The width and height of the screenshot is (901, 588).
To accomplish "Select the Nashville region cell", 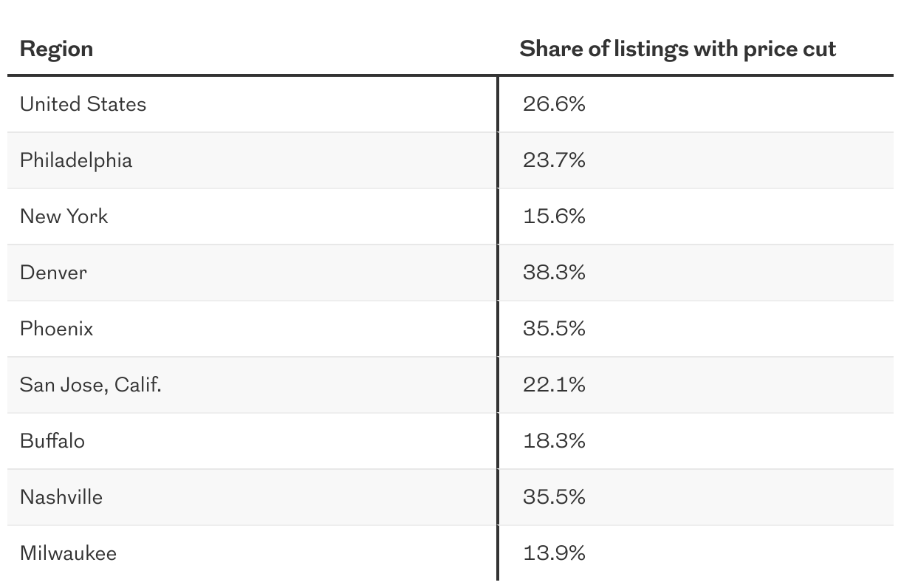I will 61,497.
